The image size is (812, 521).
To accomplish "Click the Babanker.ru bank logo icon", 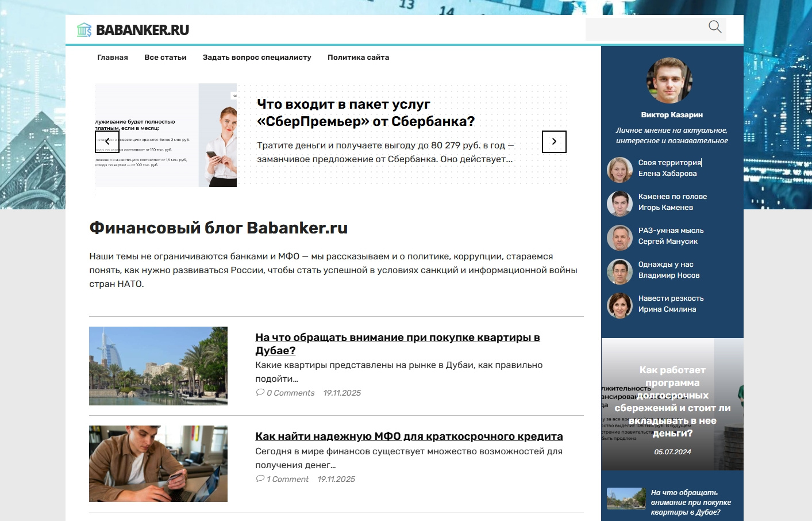I will (x=84, y=30).
